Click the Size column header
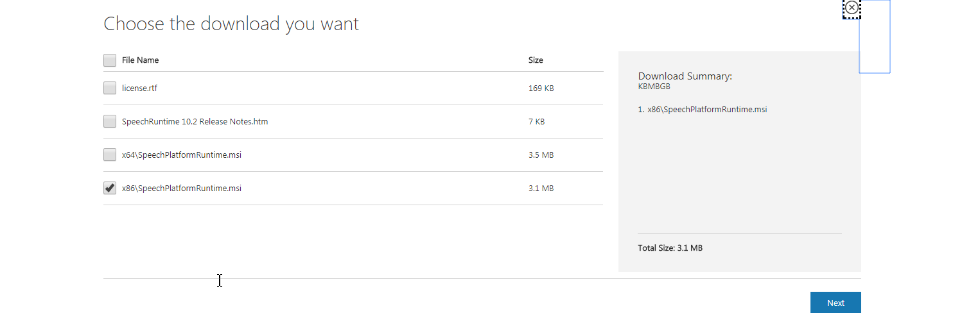This screenshot has height=320, width=980. point(536,60)
